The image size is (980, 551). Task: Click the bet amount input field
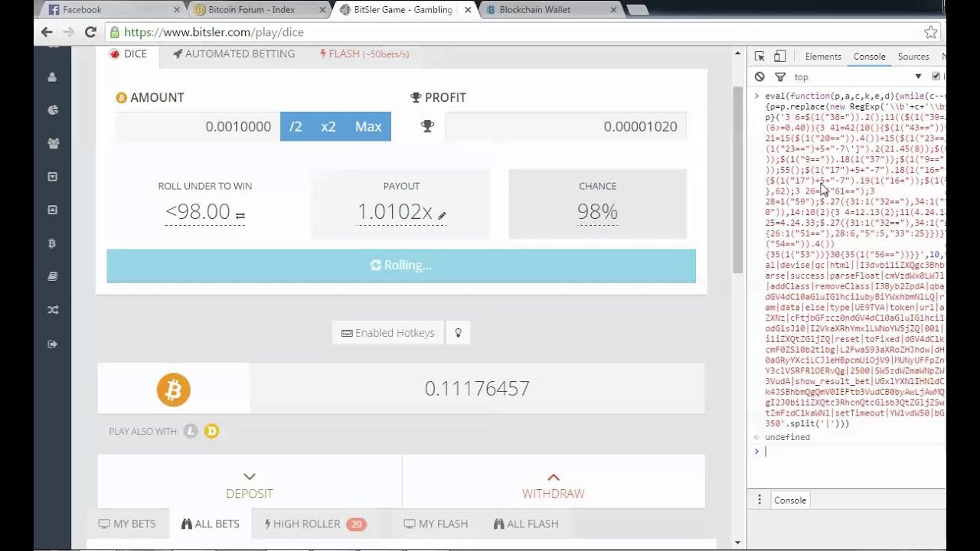click(x=198, y=126)
